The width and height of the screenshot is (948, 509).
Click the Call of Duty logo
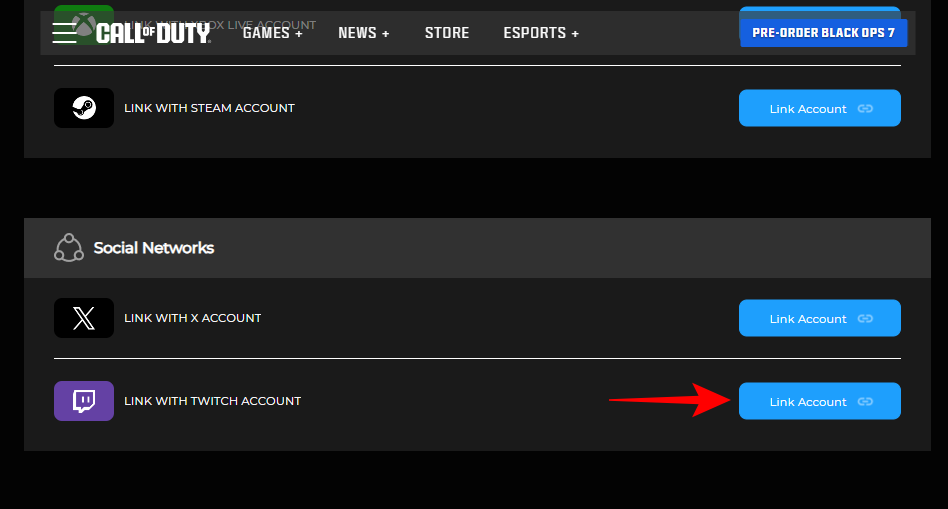[x=153, y=33]
